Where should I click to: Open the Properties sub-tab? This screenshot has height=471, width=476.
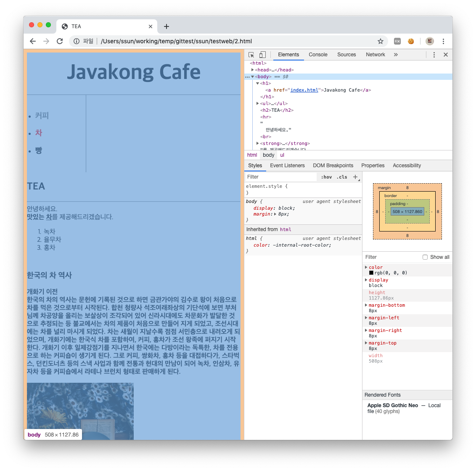coord(373,166)
